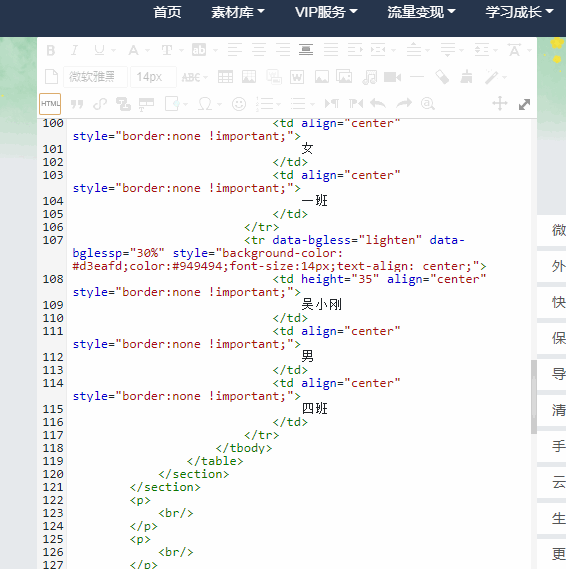Click the insert table icon
566x569 pixels.
pos(225,77)
